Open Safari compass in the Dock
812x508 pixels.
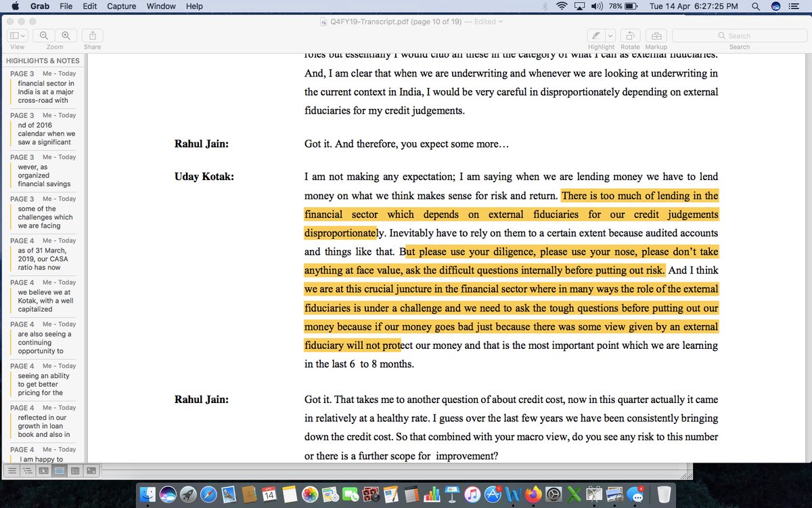[208, 494]
